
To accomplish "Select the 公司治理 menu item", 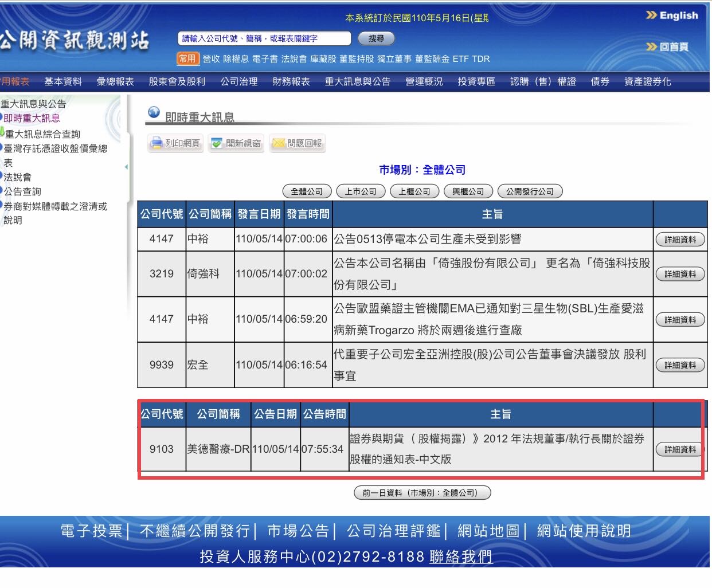I will click(x=239, y=81).
